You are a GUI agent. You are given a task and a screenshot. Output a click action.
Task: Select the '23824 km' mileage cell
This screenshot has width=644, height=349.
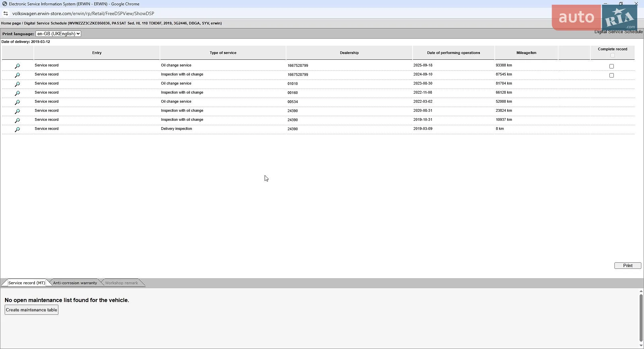(504, 110)
